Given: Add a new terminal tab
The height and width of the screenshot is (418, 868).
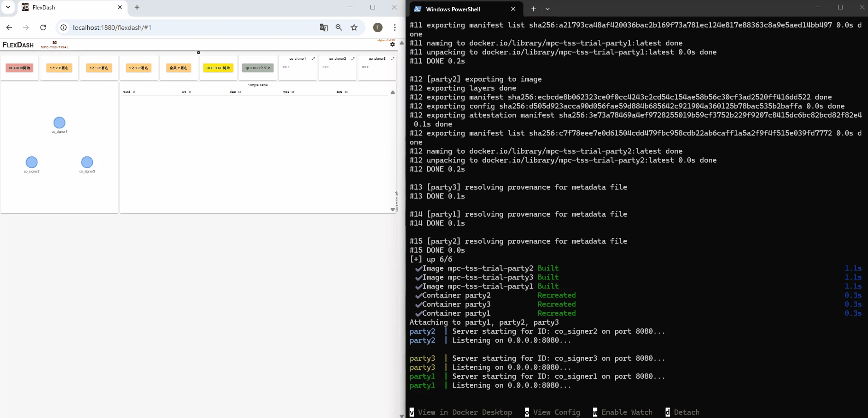Looking at the screenshot, I should click(x=533, y=9).
